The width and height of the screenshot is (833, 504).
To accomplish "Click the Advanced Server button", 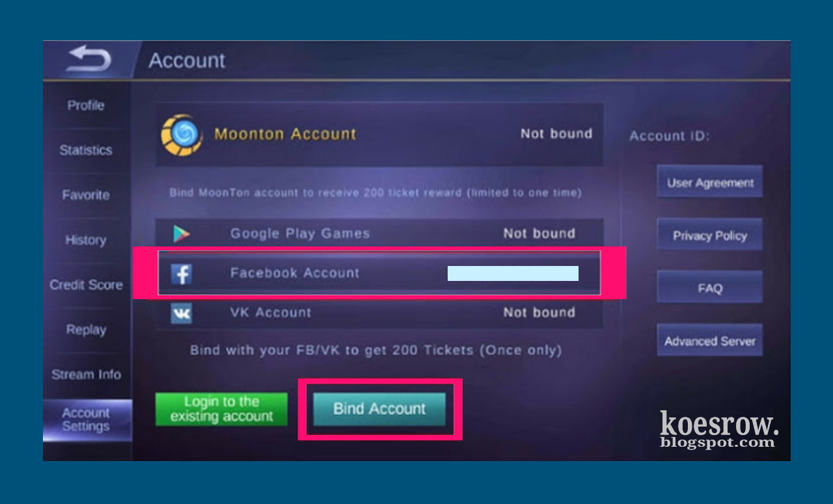I will point(709,341).
